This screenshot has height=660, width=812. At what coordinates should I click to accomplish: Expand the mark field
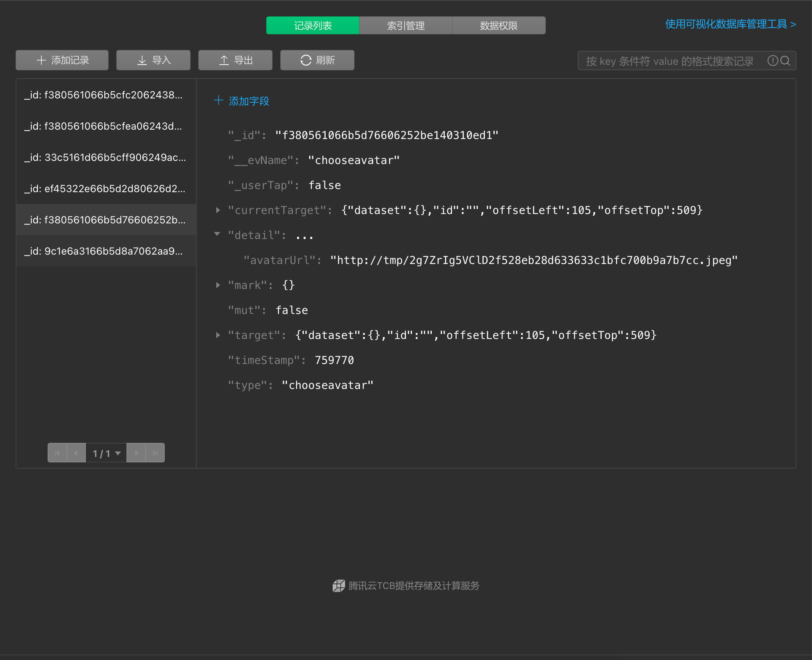pyautogui.click(x=218, y=285)
